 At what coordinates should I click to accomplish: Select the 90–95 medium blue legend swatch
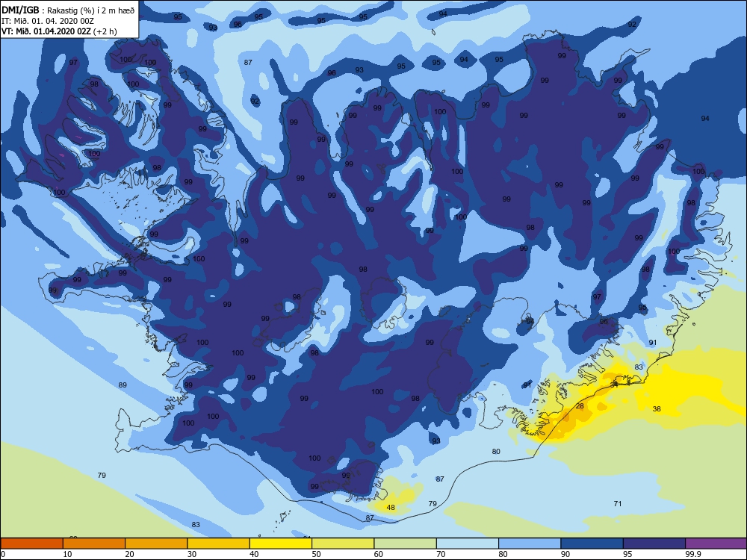click(x=592, y=544)
